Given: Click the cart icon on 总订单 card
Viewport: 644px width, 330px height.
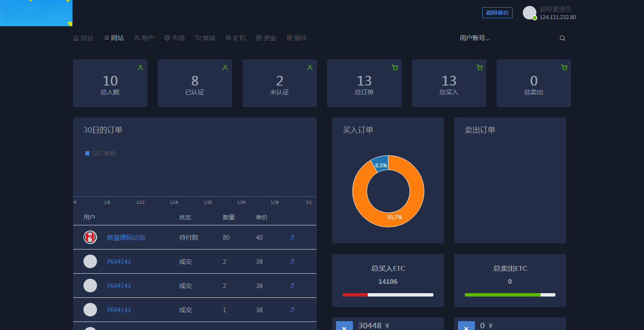Looking at the screenshot, I should 394,67.
